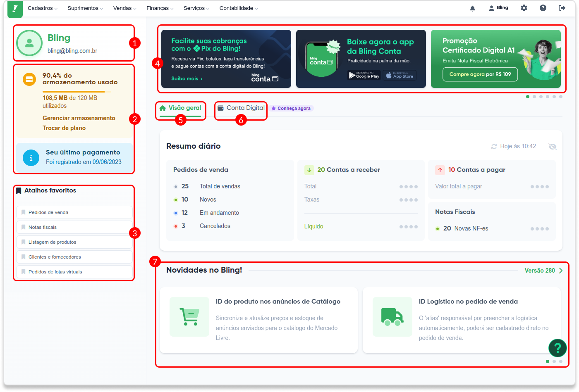Click the Líquido label
The image size is (579, 392).
pos(314,226)
